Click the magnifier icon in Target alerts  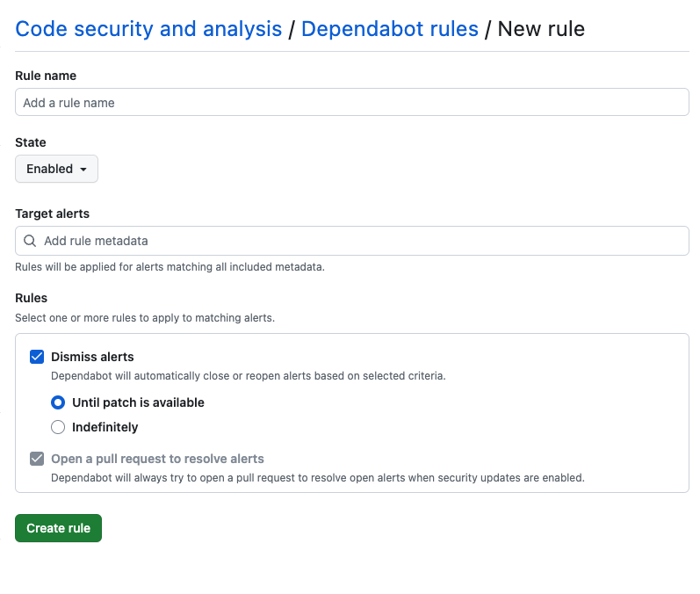(x=30, y=241)
